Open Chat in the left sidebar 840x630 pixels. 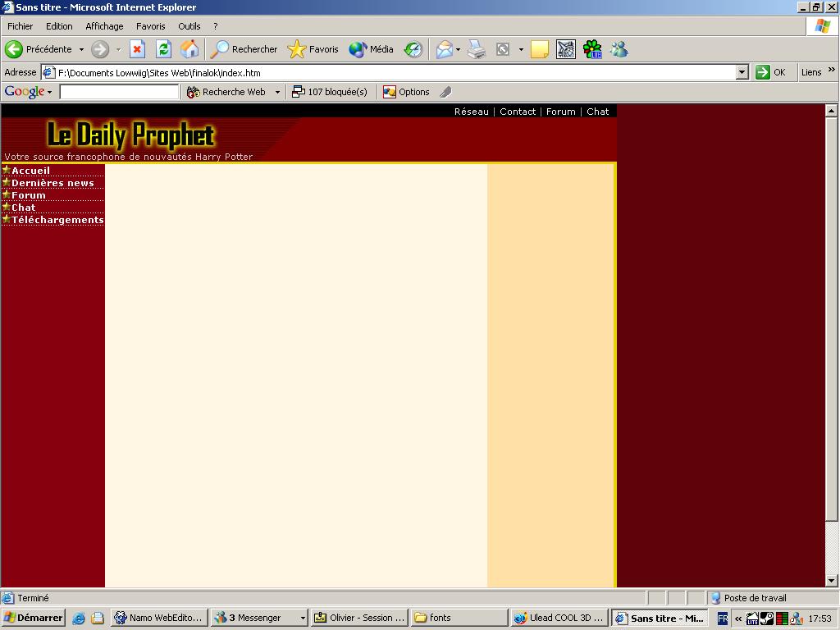24,208
